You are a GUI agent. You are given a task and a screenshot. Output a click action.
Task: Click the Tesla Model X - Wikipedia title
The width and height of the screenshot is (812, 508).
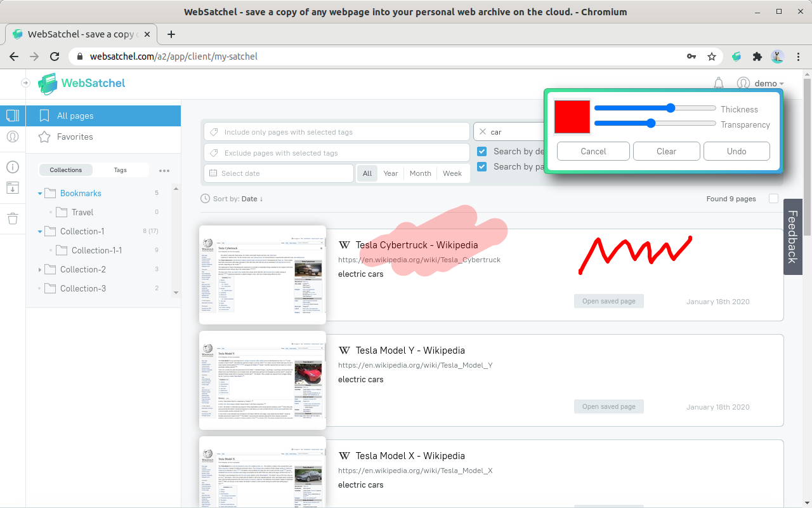pyautogui.click(x=410, y=456)
